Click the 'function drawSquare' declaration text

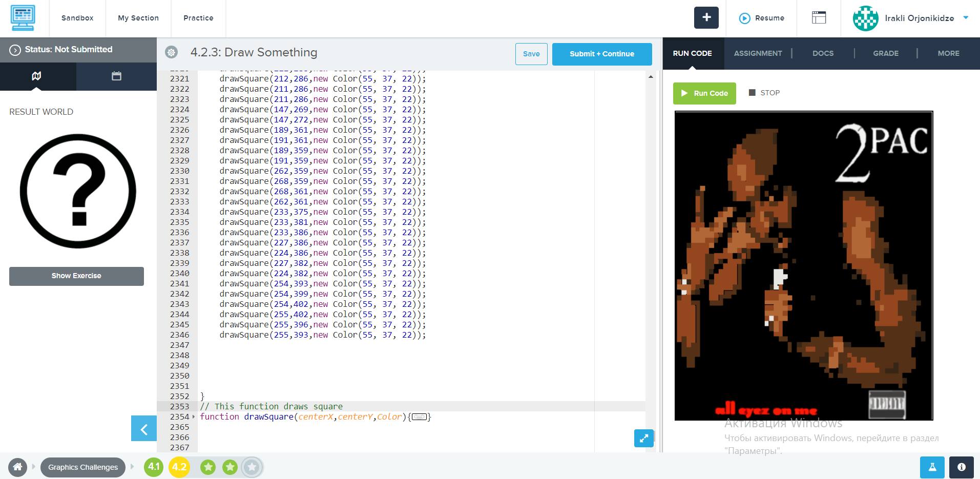tap(246, 417)
